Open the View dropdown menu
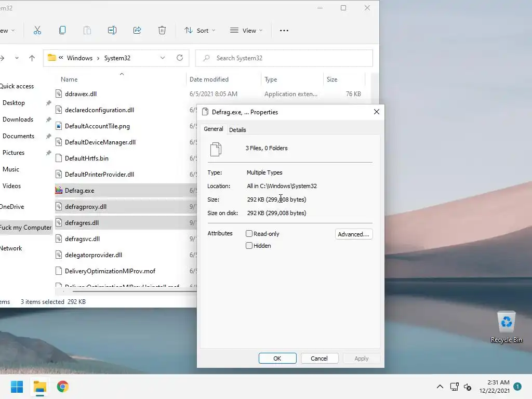Image resolution: width=532 pixels, height=399 pixels. pyautogui.click(x=246, y=31)
